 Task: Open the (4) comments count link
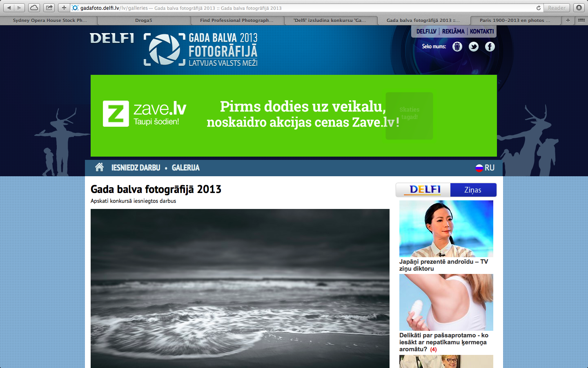433,350
